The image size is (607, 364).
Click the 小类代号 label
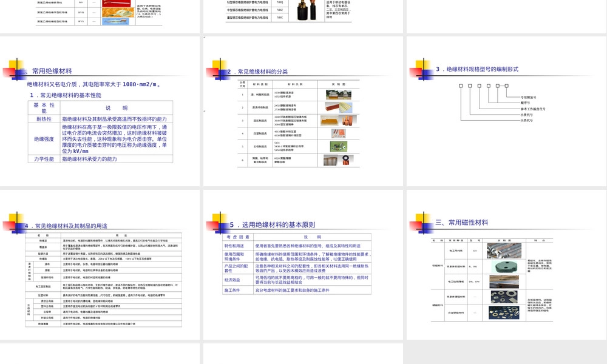527,115
